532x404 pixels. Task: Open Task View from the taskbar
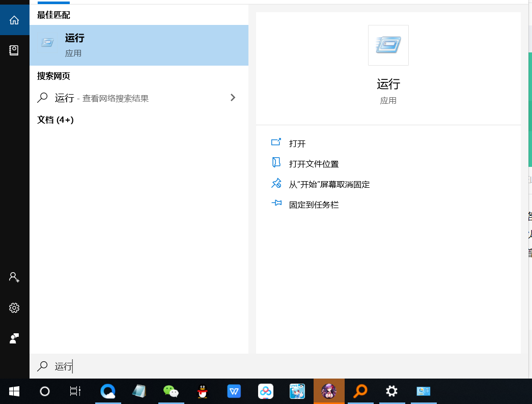75,391
